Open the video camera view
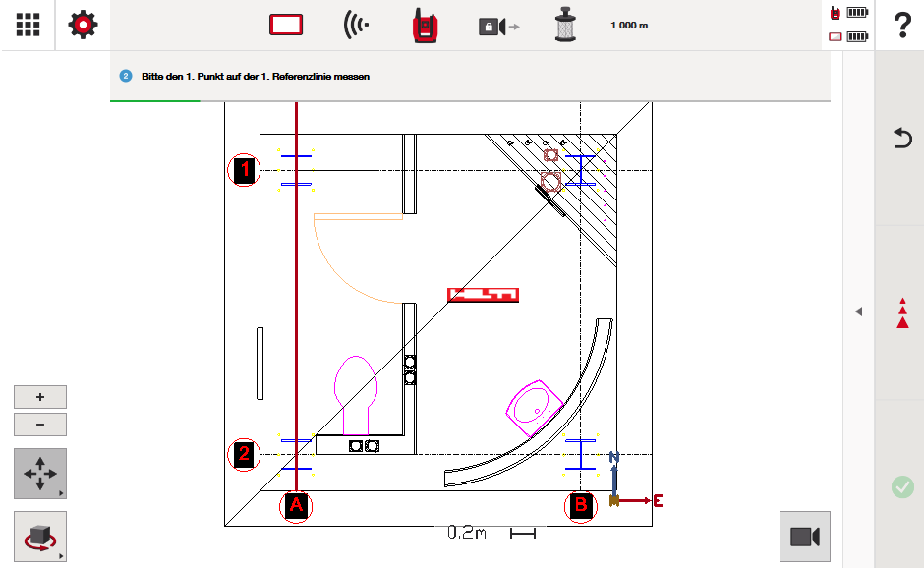 [804, 536]
